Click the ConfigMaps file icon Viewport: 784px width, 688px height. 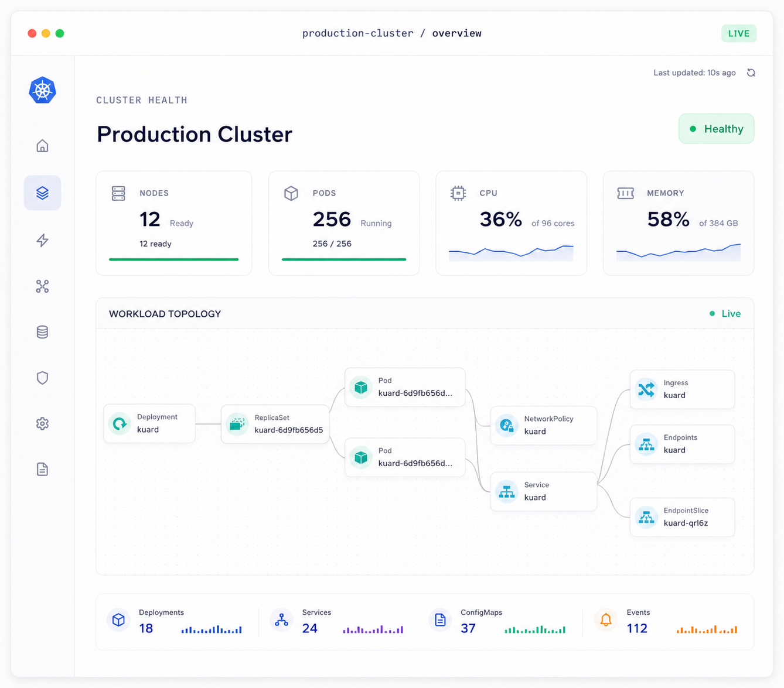click(x=440, y=620)
